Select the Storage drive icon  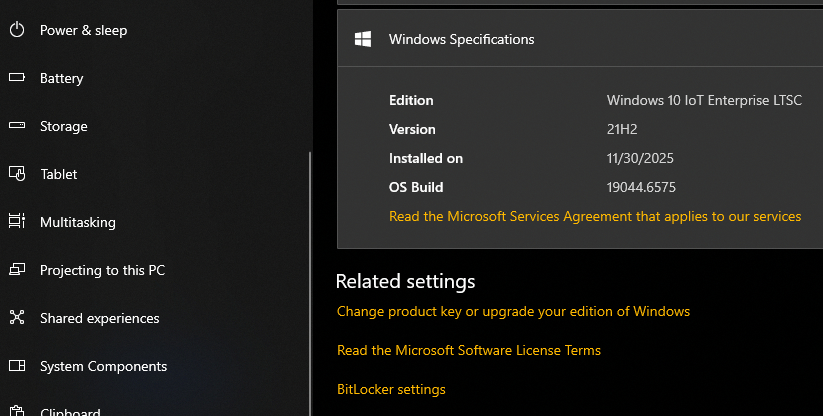point(16,126)
